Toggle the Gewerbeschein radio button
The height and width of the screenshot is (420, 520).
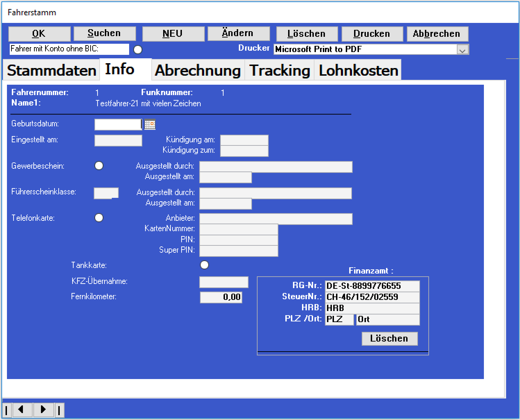tap(99, 166)
